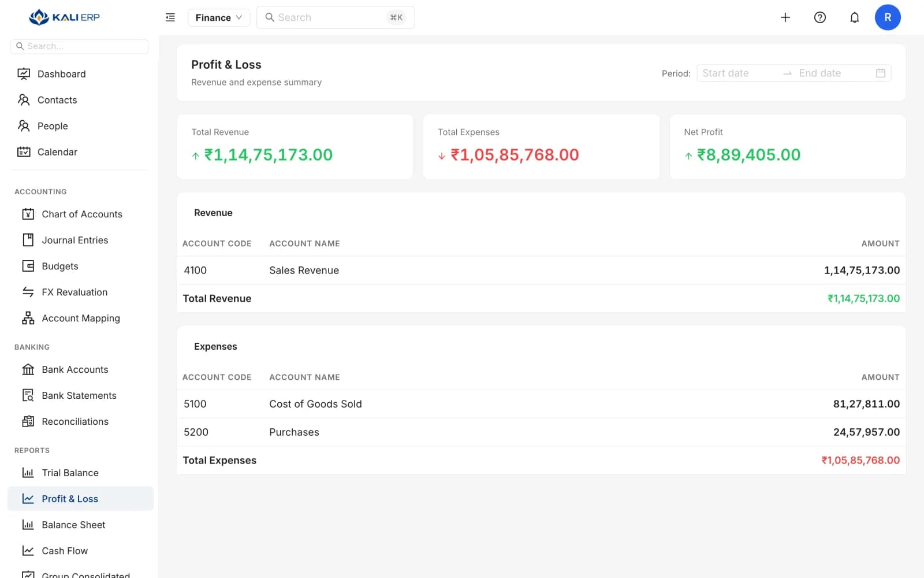The height and width of the screenshot is (578, 924).
Task: Click Expenses table ACCOUNT NAME header
Action: point(304,377)
